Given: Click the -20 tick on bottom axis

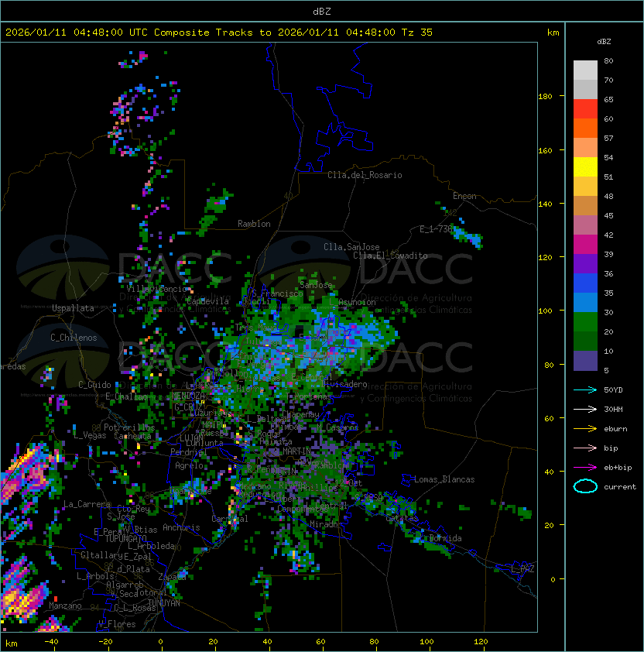Looking at the screenshot, I should (x=105, y=642).
